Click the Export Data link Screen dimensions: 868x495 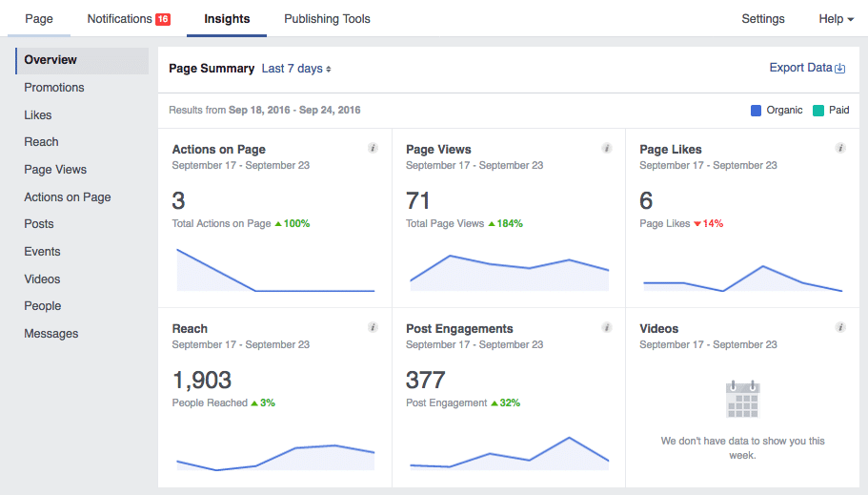click(x=800, y=68)
